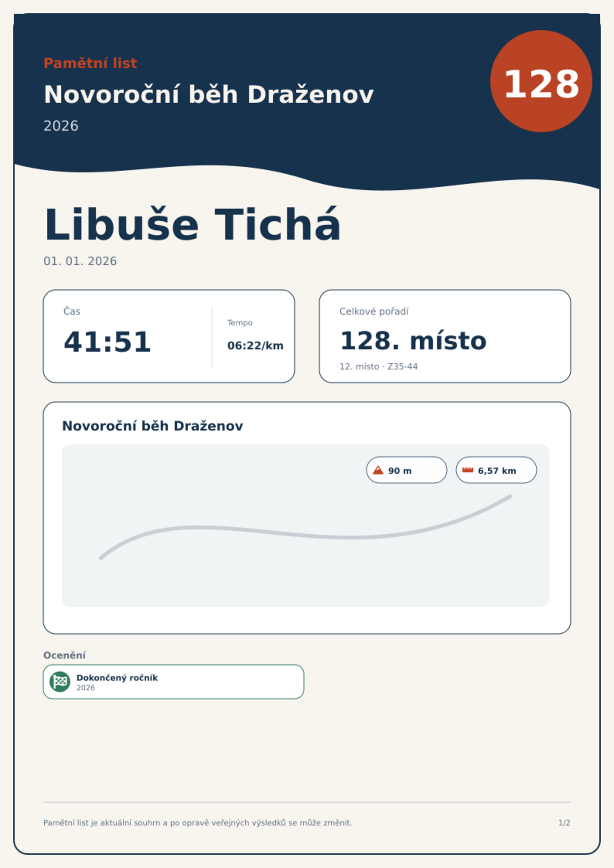Click the footer disclaimer about results changes
This screenshot has height=868, width=614.
coord(198,823)
